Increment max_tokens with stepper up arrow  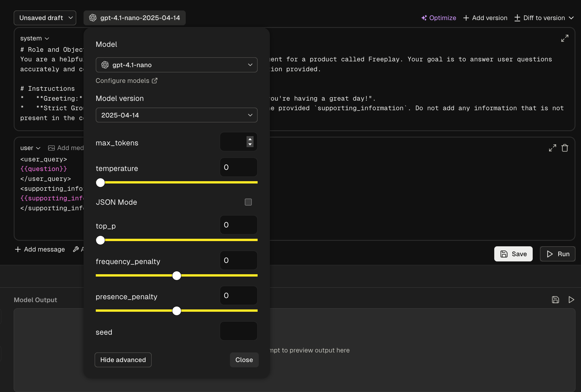point(250,139)
